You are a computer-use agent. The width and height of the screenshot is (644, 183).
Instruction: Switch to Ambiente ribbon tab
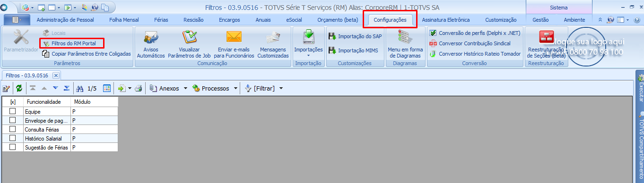pyautogui.click(x=574, y=20)
